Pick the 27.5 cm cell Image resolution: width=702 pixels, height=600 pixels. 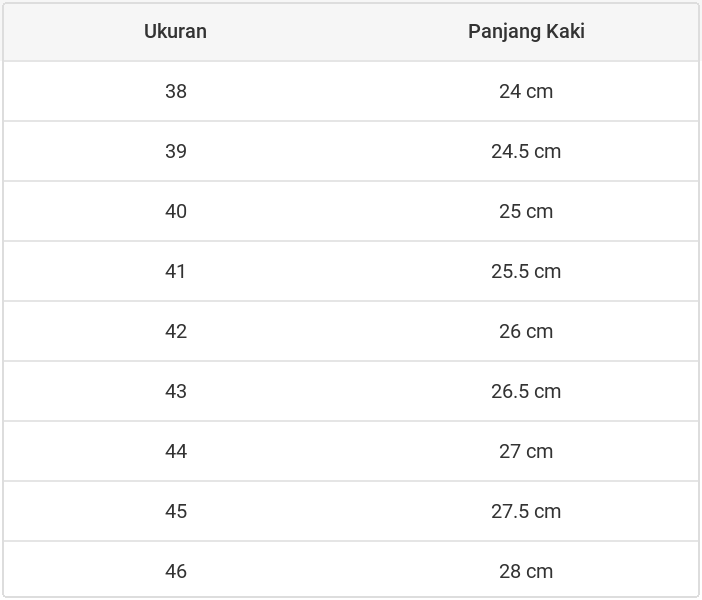[526, 511]
